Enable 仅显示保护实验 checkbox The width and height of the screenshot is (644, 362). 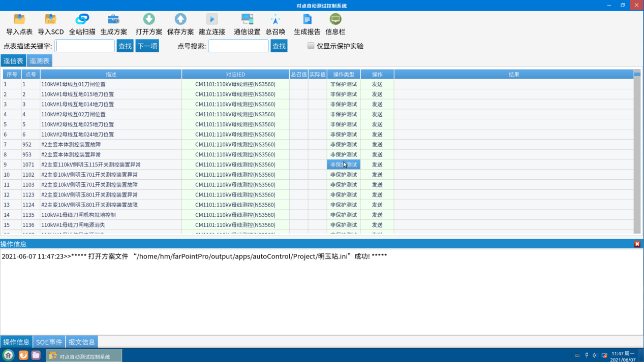311,46
